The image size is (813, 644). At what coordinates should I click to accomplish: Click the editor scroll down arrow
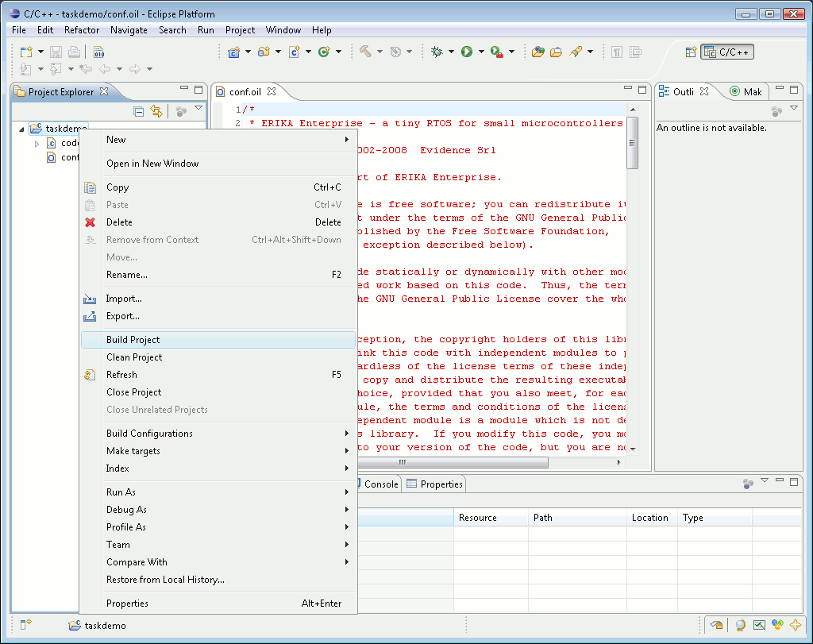click(x=633, y=449)
